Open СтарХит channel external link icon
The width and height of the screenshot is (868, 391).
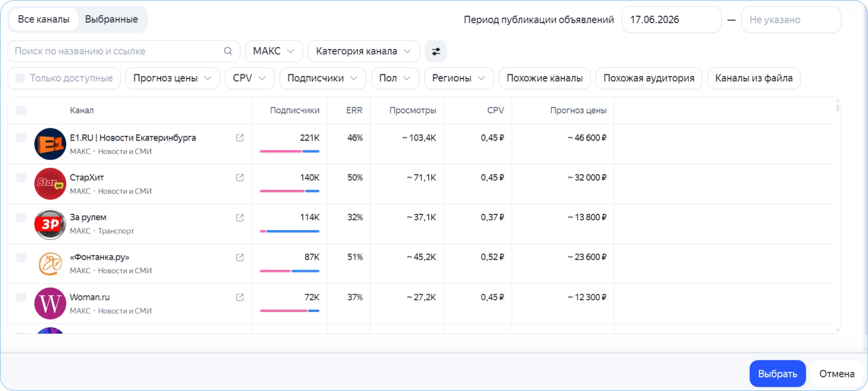240,178
